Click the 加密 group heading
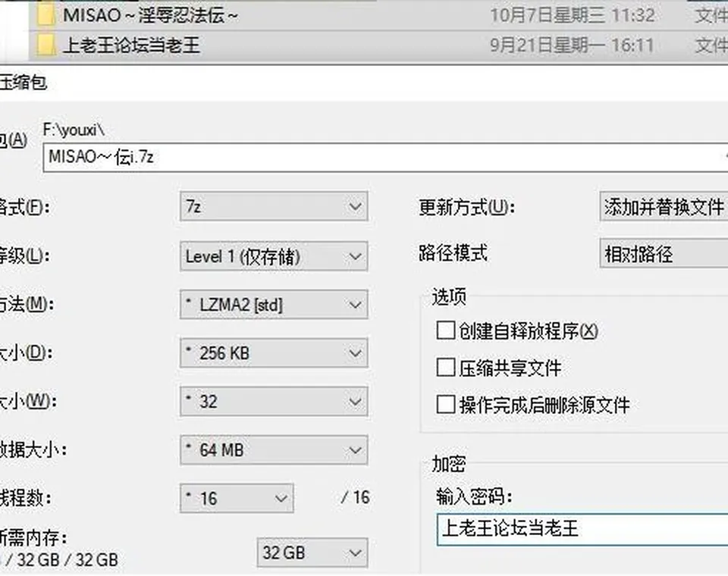The image size is (728, 576). pyautogui.click(x=449, y=464)
